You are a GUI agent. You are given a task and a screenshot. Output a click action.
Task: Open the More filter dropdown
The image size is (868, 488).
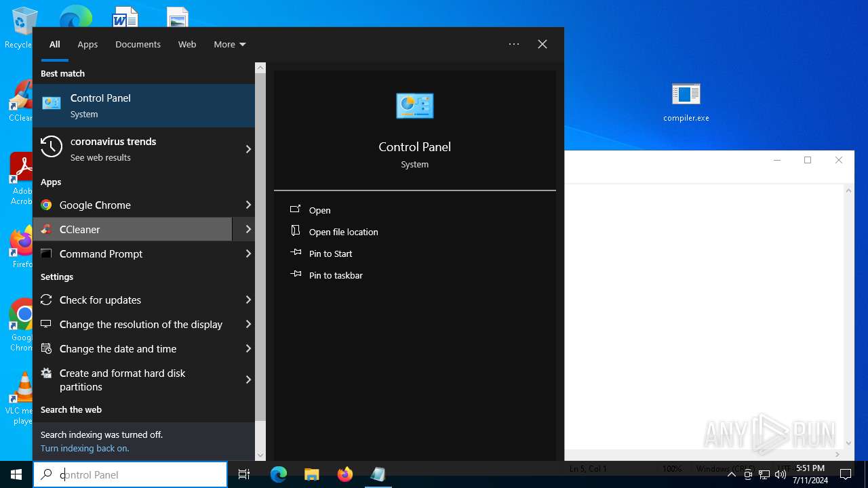[230, 44]
